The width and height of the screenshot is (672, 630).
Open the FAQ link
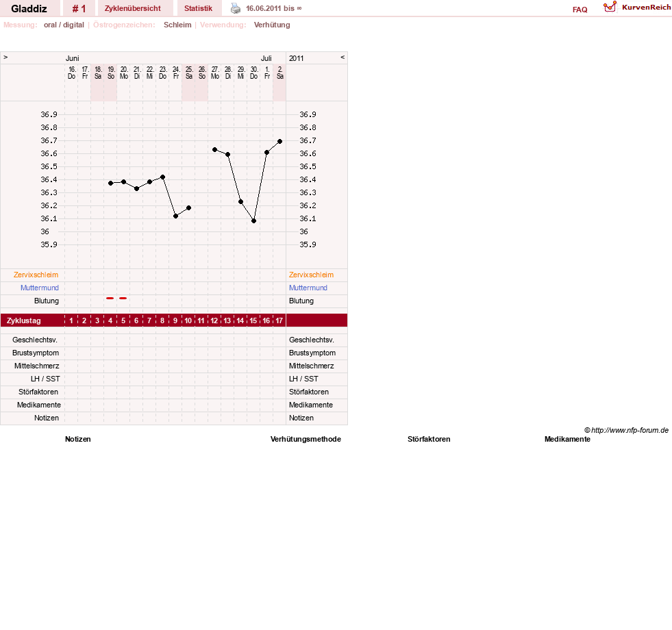tap(580, 10)
